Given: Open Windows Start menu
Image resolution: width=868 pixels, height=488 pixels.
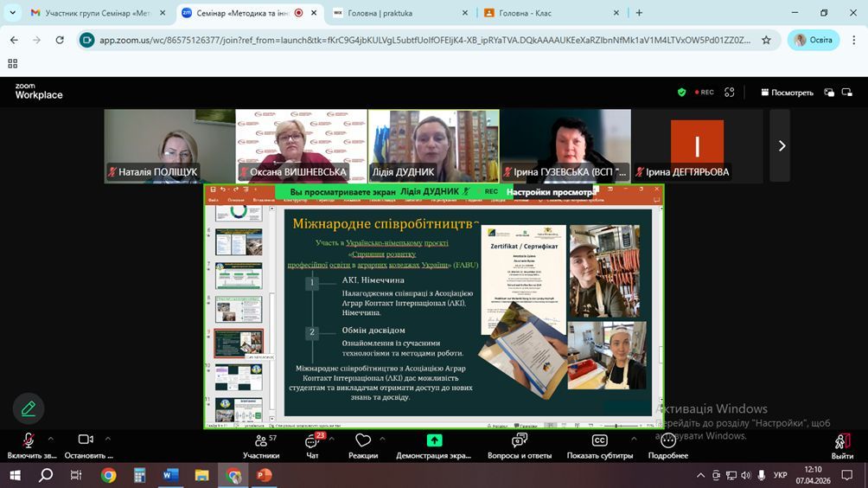Looking at the screenshot, I should [x=15, y=475].
